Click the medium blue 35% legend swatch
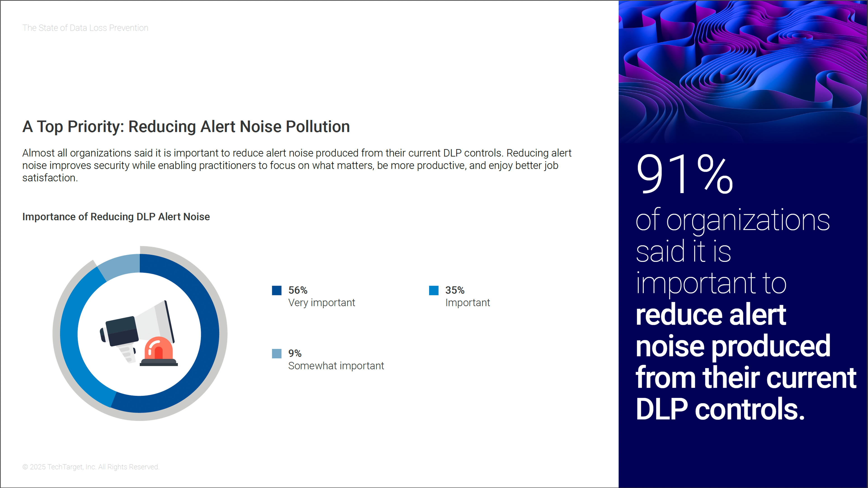The image size is (868, 488). tap(434, 290)
